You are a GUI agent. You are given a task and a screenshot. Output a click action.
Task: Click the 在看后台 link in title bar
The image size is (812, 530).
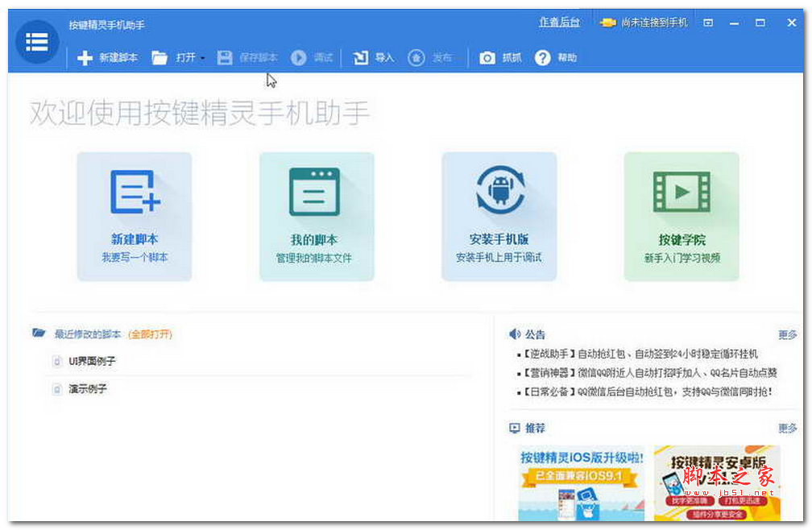(559, 23)
